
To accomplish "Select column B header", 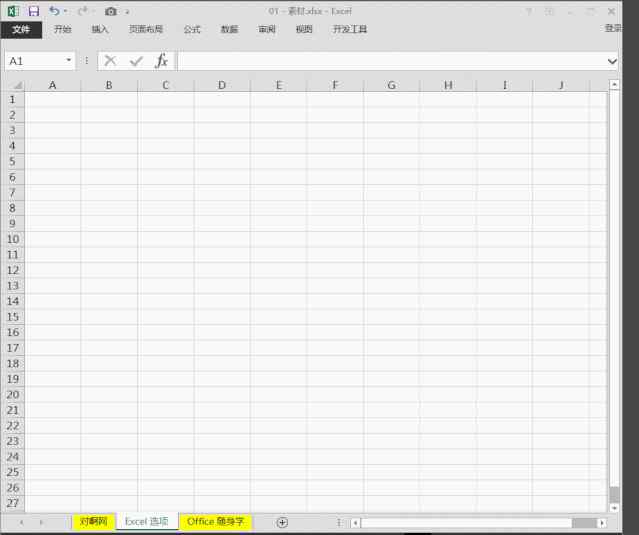I will pos(109,85).
